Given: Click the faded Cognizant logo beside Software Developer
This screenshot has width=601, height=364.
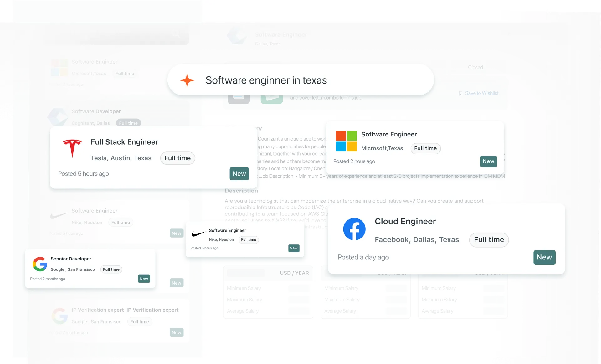Looking at the screenshot, I should pyautogui.click(x=58, y=117).
